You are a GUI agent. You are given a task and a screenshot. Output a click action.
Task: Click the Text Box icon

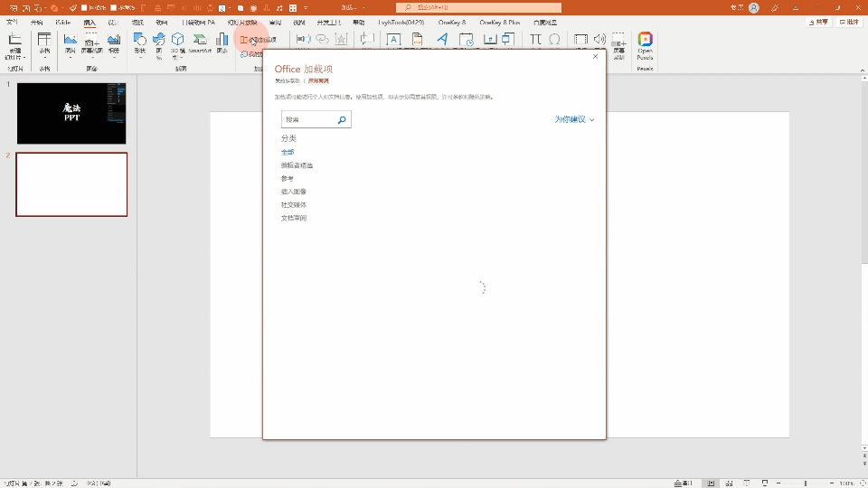pos(393,39)
